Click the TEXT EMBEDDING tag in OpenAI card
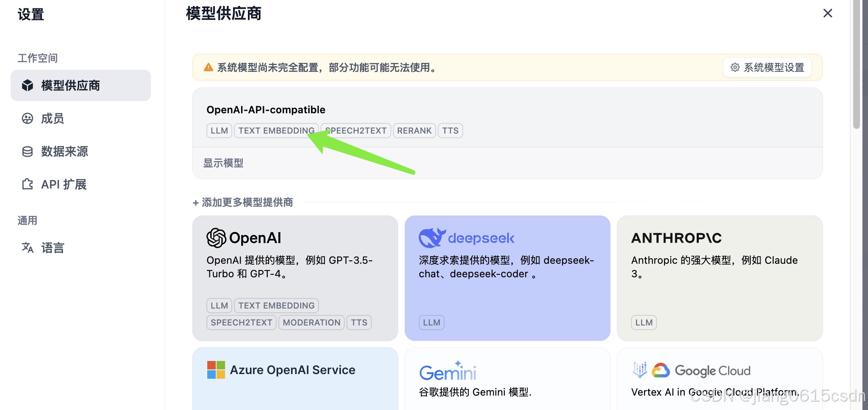This screenshot has height=410, width=868. point(276,306)
